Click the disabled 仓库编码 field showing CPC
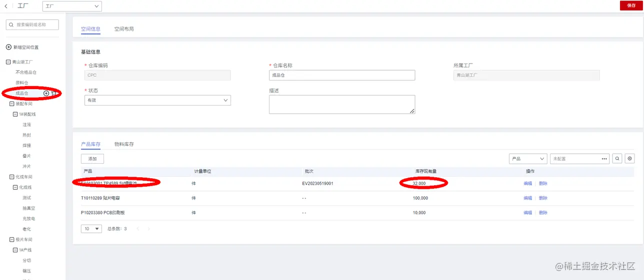The image size is (644, 280). [x=157, y=75]
